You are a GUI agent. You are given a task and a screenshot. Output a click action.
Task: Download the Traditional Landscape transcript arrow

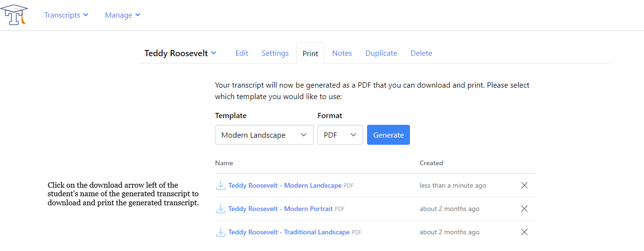pos(220,232)
